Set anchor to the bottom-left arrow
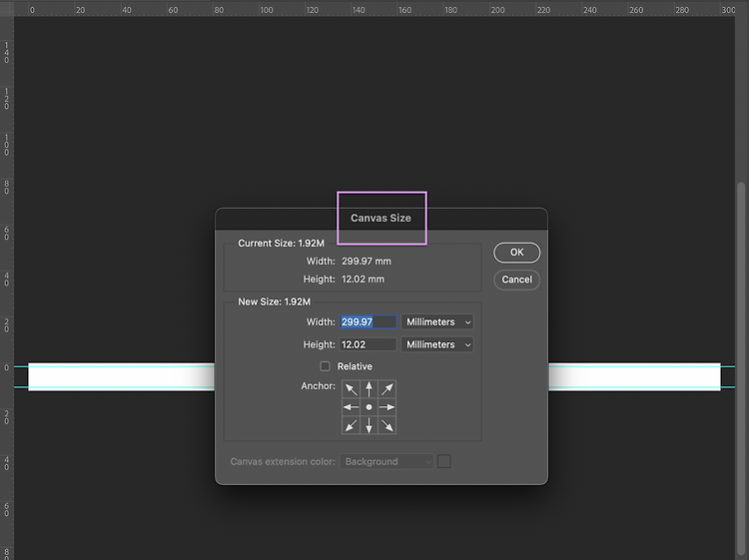The width and height of the screenshot is (749, 560). [x=352, y=425]
